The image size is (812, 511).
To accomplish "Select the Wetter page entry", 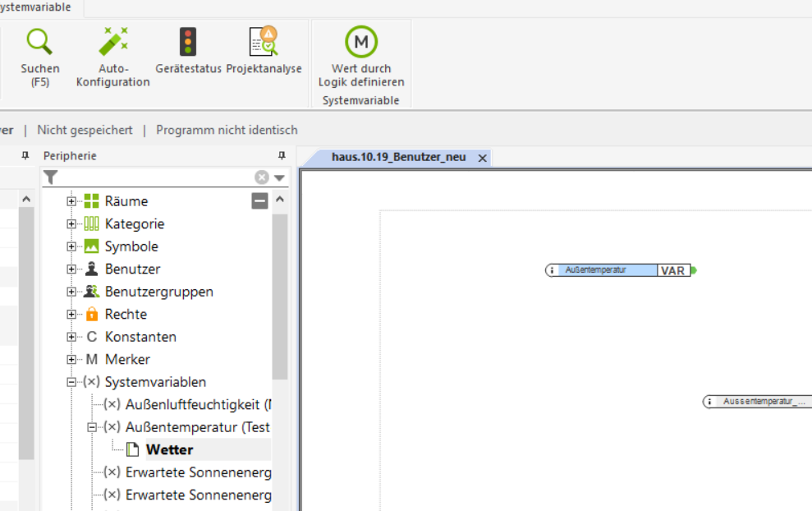I will coord(169,449).
